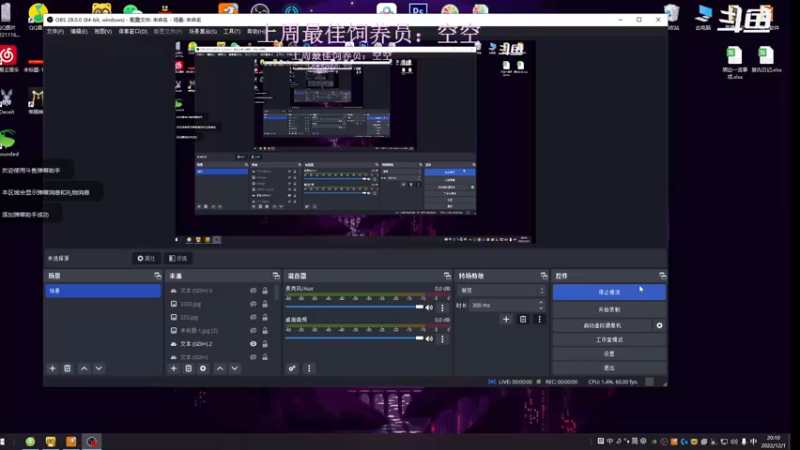
Task: Show the 222.jpg source
Action: 253,317
